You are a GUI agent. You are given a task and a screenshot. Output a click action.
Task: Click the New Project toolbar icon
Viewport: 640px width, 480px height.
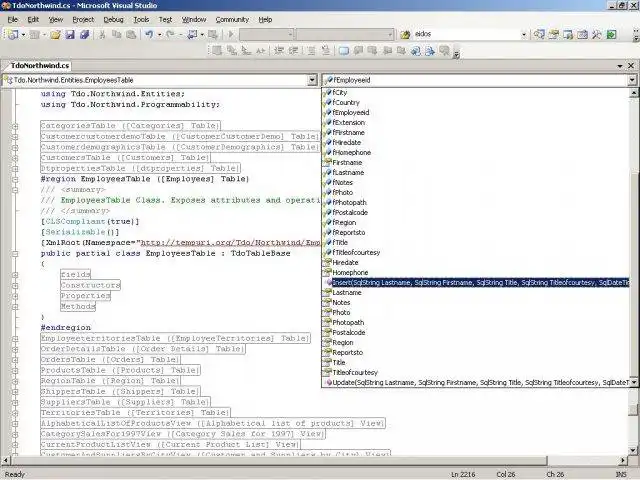point(13,35)
